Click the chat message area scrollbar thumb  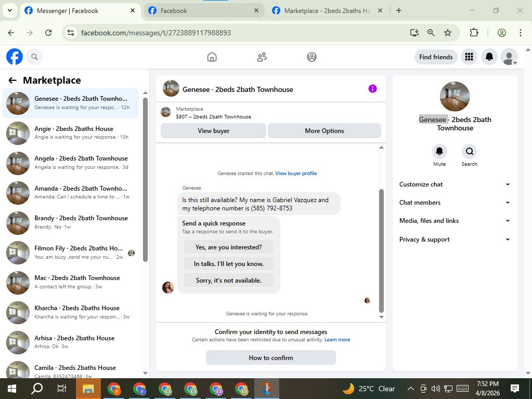point(381,251)
